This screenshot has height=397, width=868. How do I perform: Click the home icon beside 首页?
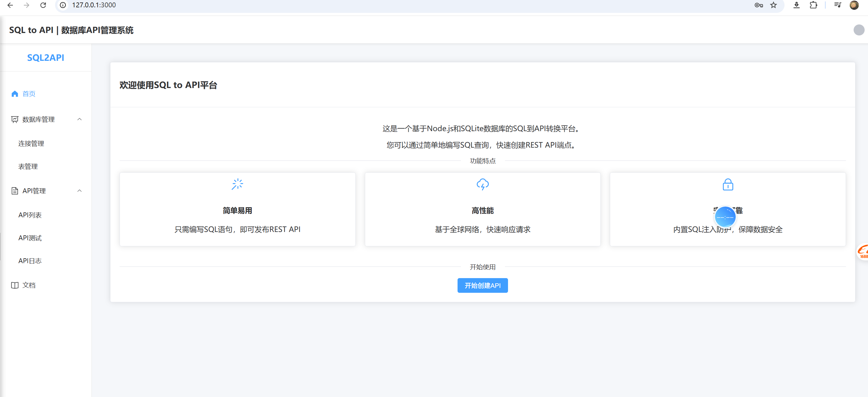point(14,94)
